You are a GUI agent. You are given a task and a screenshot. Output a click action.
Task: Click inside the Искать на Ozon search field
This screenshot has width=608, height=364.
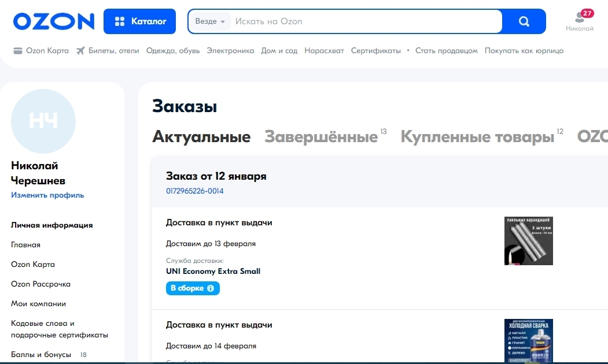tap(347, 21)
